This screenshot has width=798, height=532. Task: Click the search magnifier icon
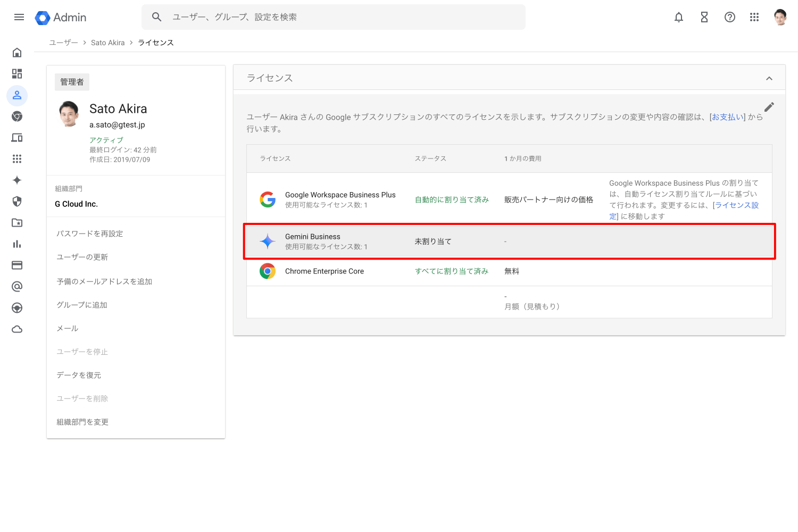point(156,17)
